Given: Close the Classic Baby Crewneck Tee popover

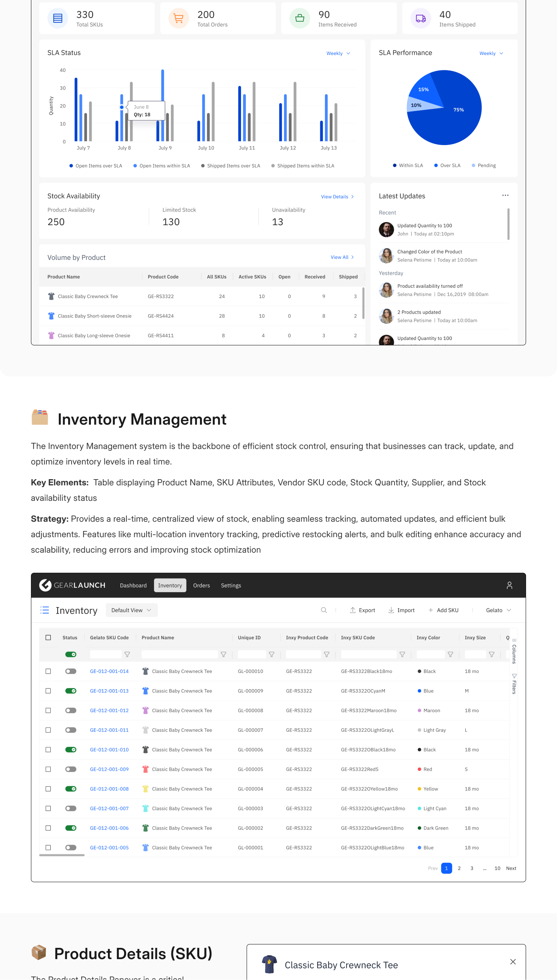Looking at the screenshot, I should click(x=513, y=962).
